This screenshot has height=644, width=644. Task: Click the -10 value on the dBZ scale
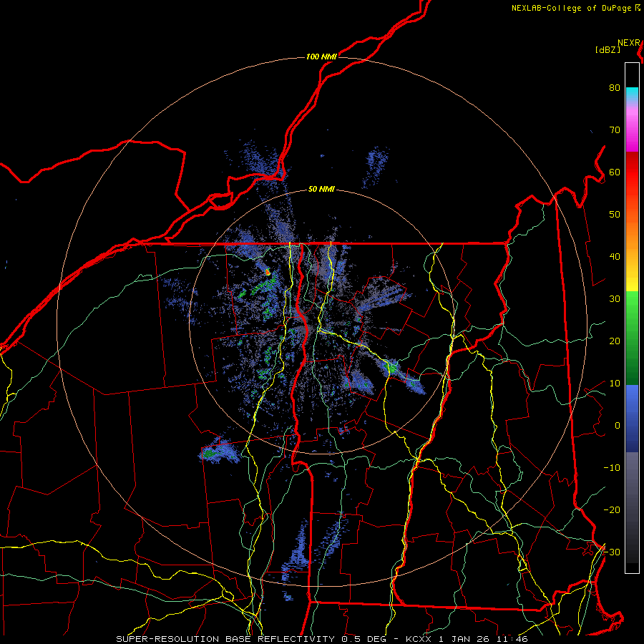point(612,468)
